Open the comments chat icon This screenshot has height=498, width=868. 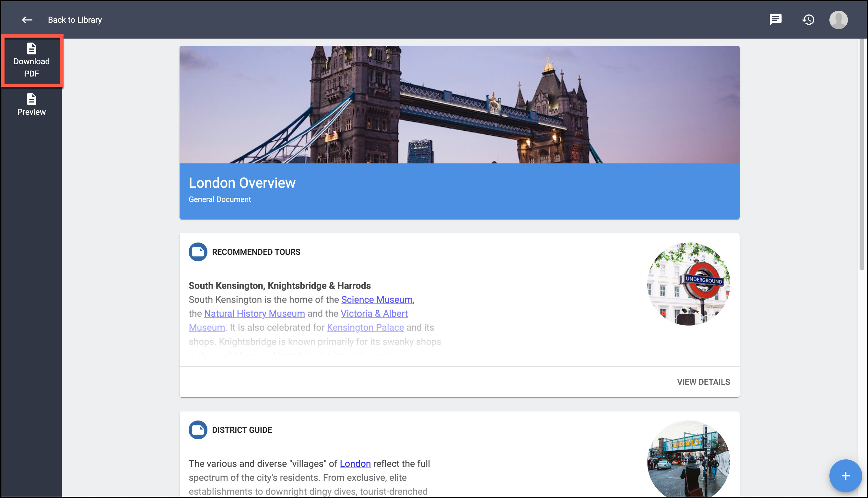point(776,19)
